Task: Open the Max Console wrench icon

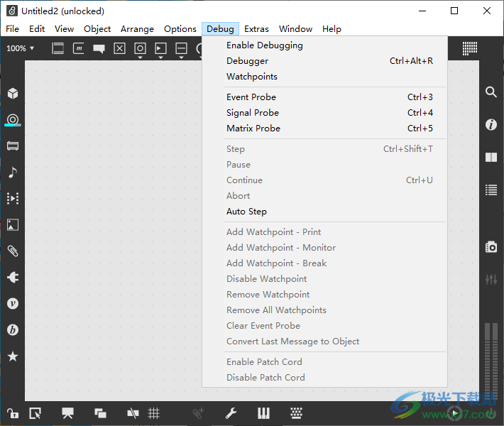Action: (x=231, y=413)
